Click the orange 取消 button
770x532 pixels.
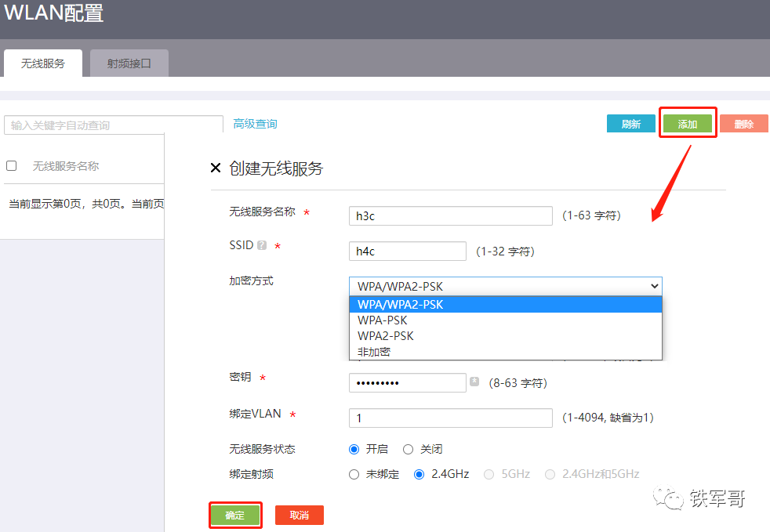pos(299,515)
